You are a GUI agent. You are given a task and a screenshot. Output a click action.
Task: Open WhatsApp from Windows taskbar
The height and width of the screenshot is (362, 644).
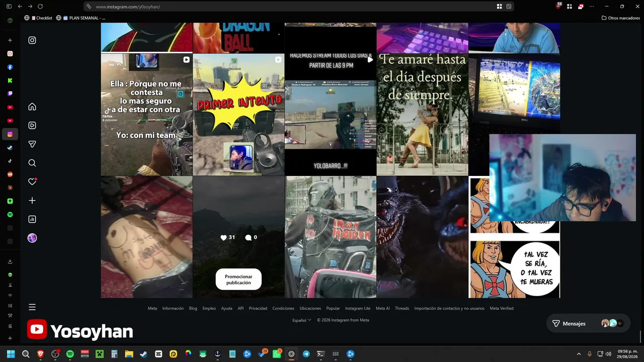pyautogui.click(x=277, y=354)
